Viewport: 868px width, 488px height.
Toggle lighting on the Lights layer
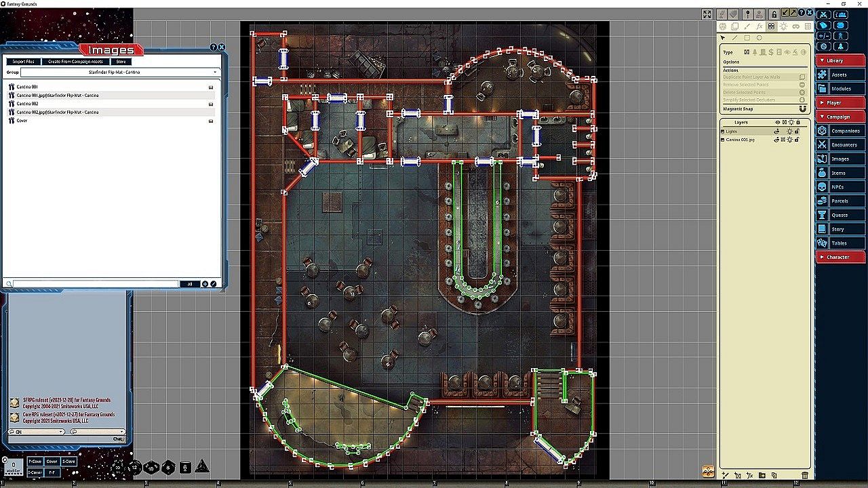pyautogui.click(x=790, y=131)
